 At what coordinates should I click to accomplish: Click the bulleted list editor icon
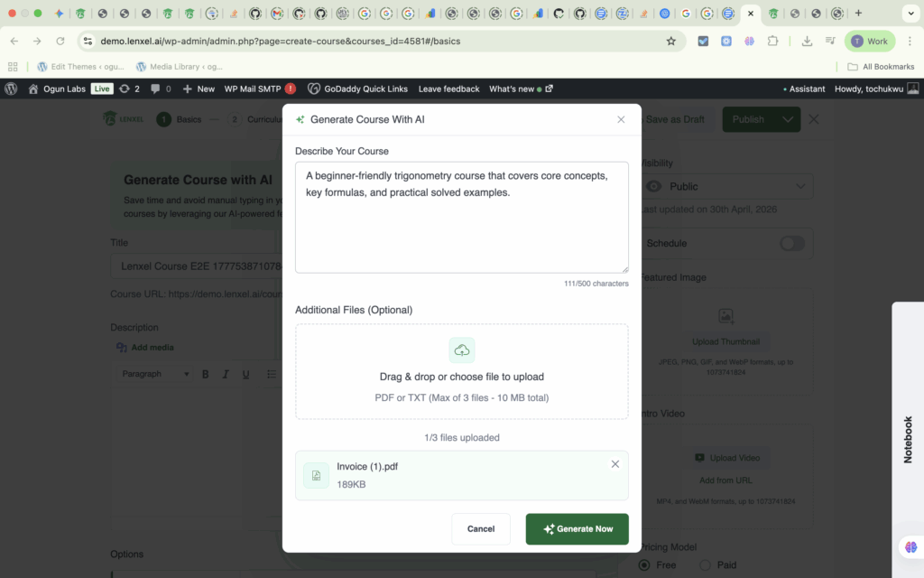click(272, 374)
